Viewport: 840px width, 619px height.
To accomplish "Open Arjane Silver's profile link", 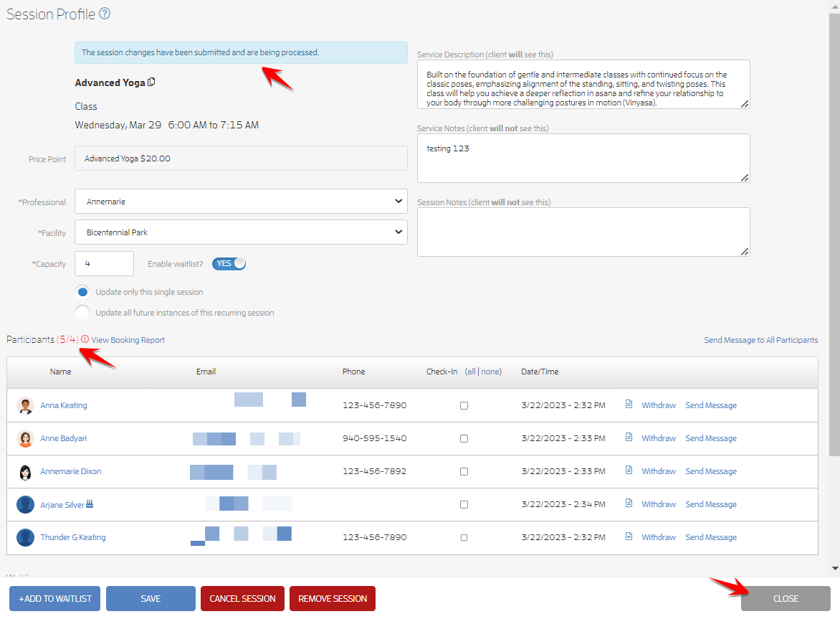I will pos(62,505).
